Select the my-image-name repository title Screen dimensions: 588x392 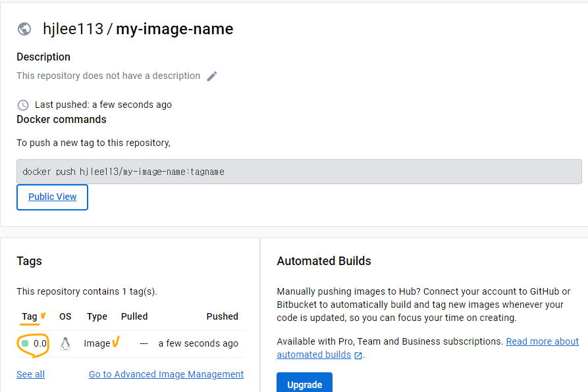click(174, 29)
